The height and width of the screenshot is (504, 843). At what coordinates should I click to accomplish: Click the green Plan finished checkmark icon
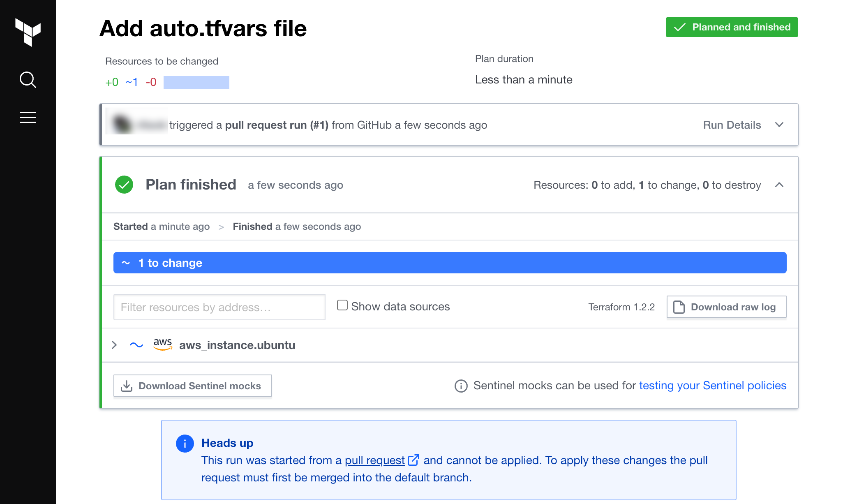(124, 185)
